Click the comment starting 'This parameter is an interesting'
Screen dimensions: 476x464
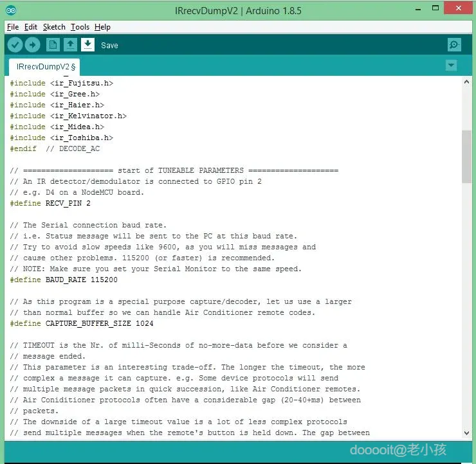tap(187, 367)
